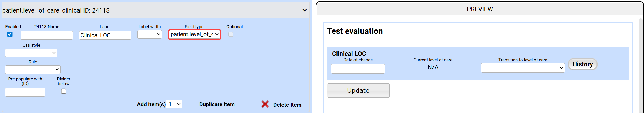This screenshot has height=113, width=644.
Task: Click Add item(s) text
Action: click(151, 104)
